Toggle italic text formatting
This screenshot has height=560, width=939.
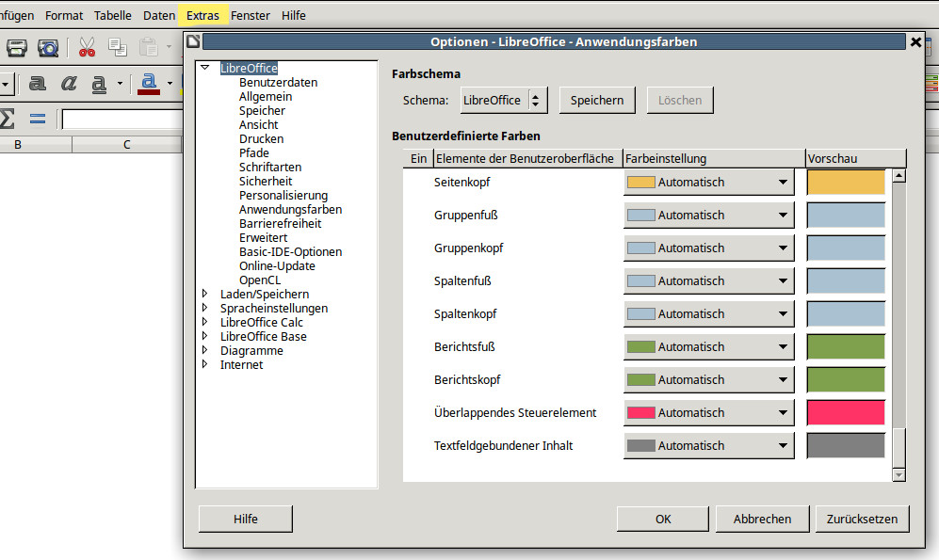click(69, 83)
